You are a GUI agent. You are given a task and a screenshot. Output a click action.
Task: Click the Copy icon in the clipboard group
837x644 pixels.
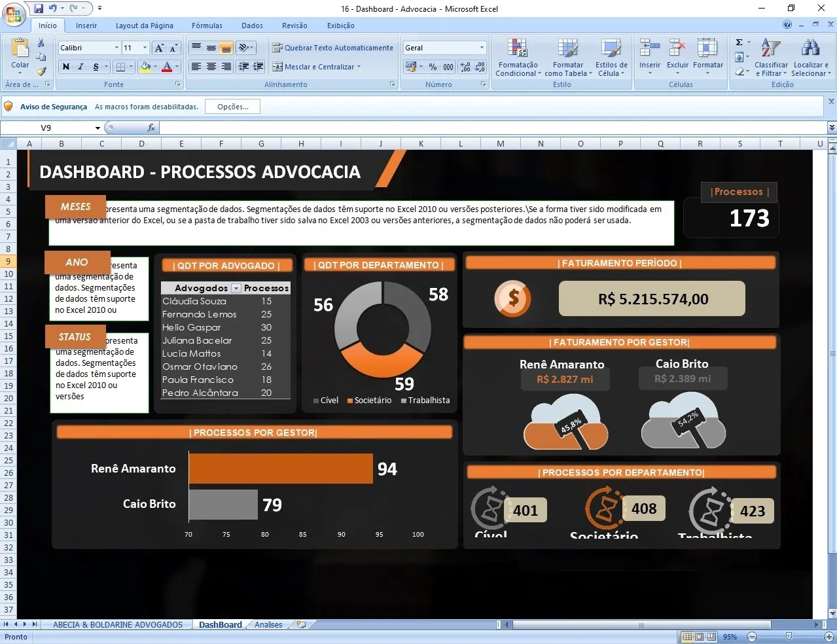tap(41, 58)
